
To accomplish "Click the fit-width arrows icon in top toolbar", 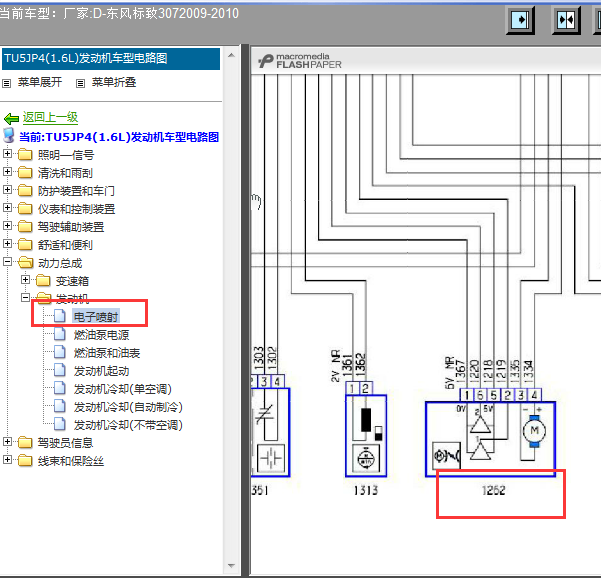I will pyautogui.click(x=565, y=20).
